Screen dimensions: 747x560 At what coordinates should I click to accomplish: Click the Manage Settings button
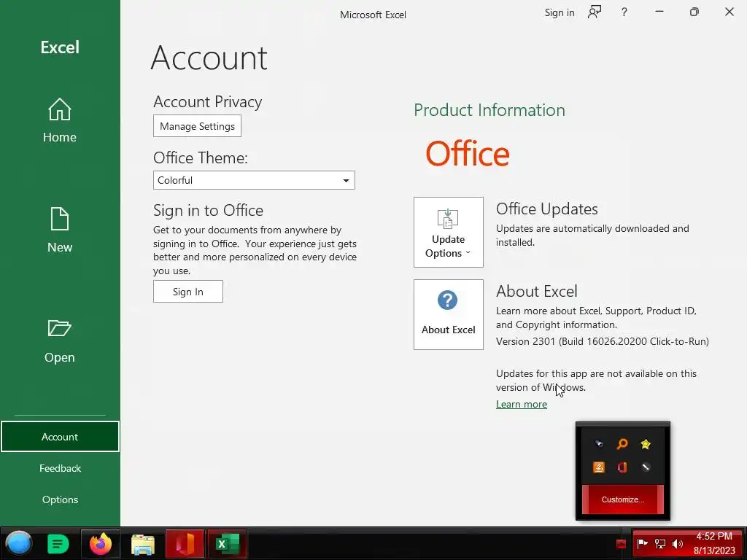coord(197,126)
